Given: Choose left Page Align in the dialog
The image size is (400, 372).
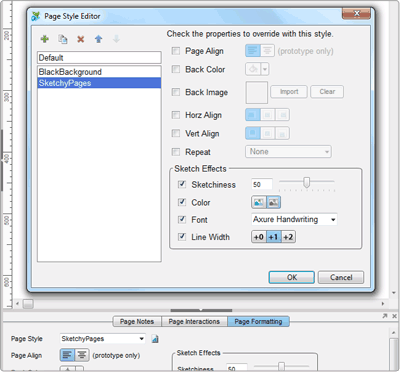Looking at the screenshot, I should click(x=253, y=51).
